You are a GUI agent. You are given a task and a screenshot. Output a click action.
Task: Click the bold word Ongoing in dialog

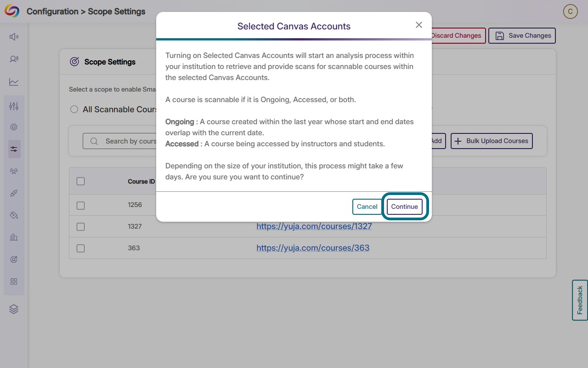[180, 122]
